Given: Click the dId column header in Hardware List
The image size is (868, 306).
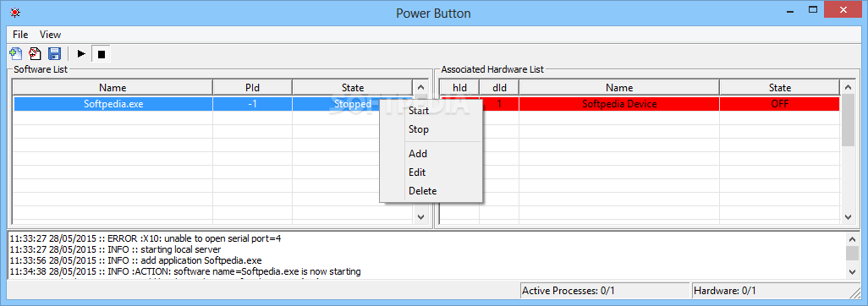Looking at the screenshot, I should (499, 87).
